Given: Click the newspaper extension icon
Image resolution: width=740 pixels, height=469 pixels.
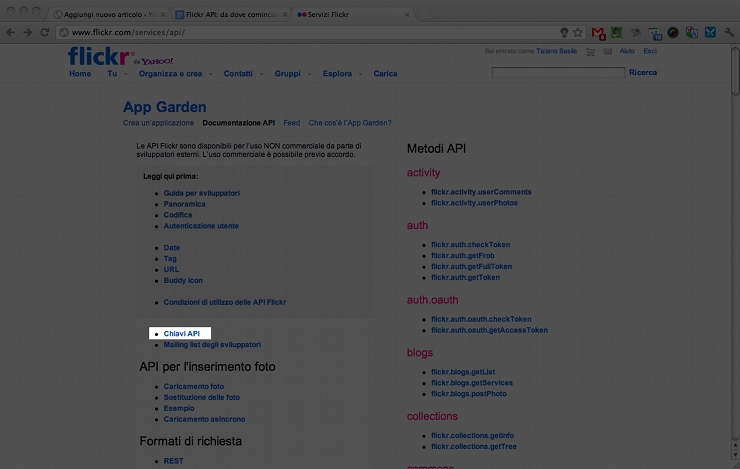Looking at the screenshot, I should tap(636, 33).
